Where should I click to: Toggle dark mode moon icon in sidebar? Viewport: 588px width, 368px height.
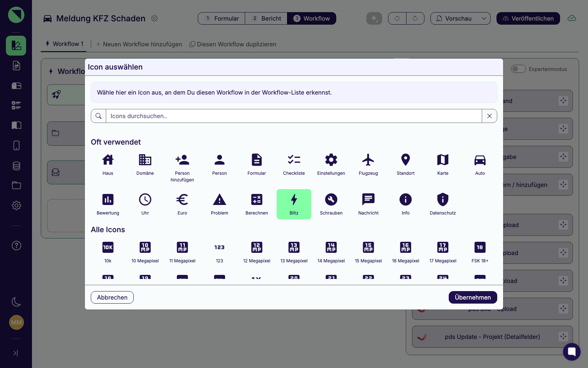pos(16,302)
